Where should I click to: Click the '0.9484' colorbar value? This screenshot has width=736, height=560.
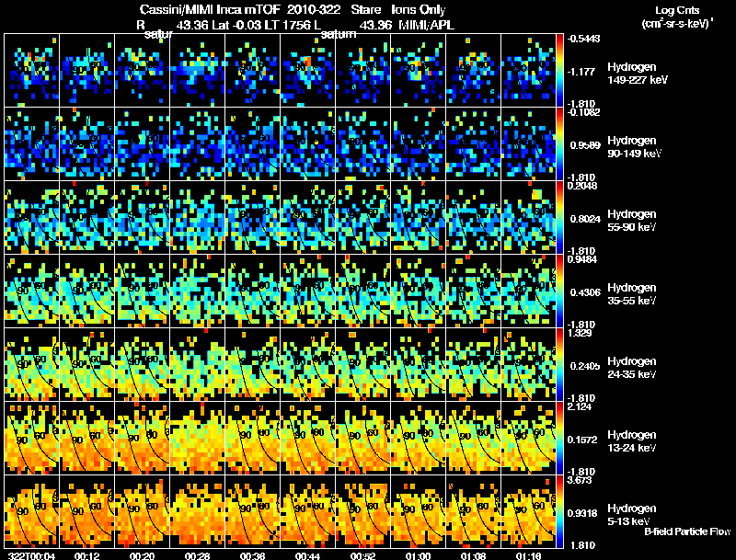pyautogui.click(x=582, y=259)
